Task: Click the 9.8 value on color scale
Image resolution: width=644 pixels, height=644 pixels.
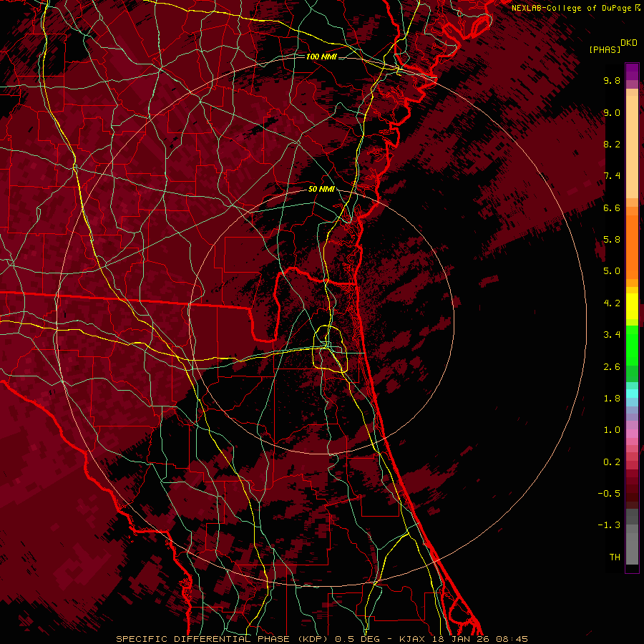Action: [x=612, y=80]
